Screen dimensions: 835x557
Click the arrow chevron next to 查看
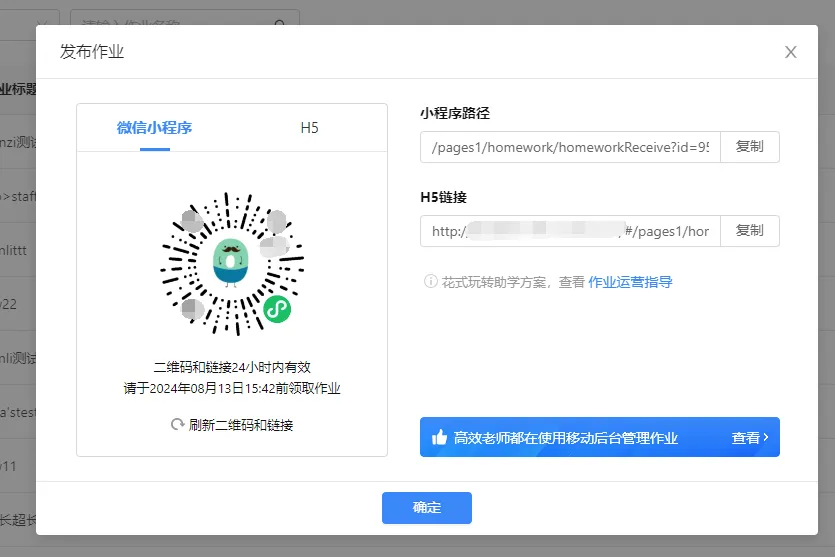766,438
